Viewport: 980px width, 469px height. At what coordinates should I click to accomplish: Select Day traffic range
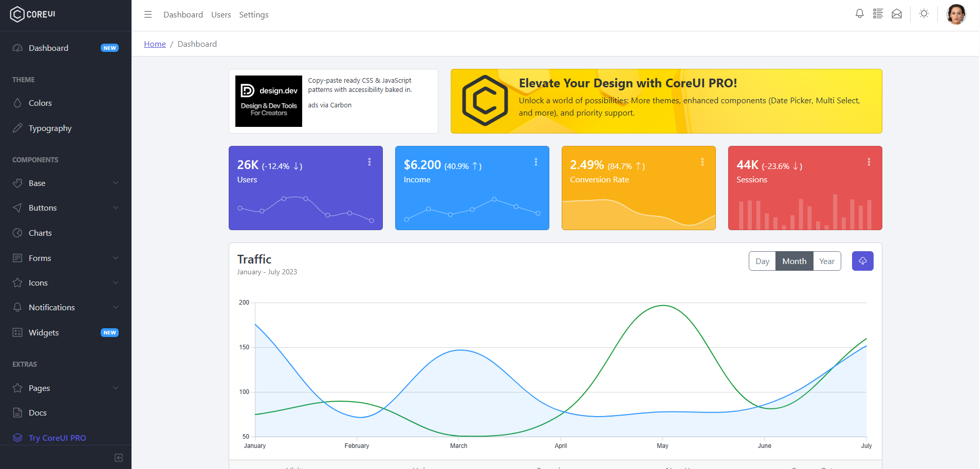tap(762, 261)
